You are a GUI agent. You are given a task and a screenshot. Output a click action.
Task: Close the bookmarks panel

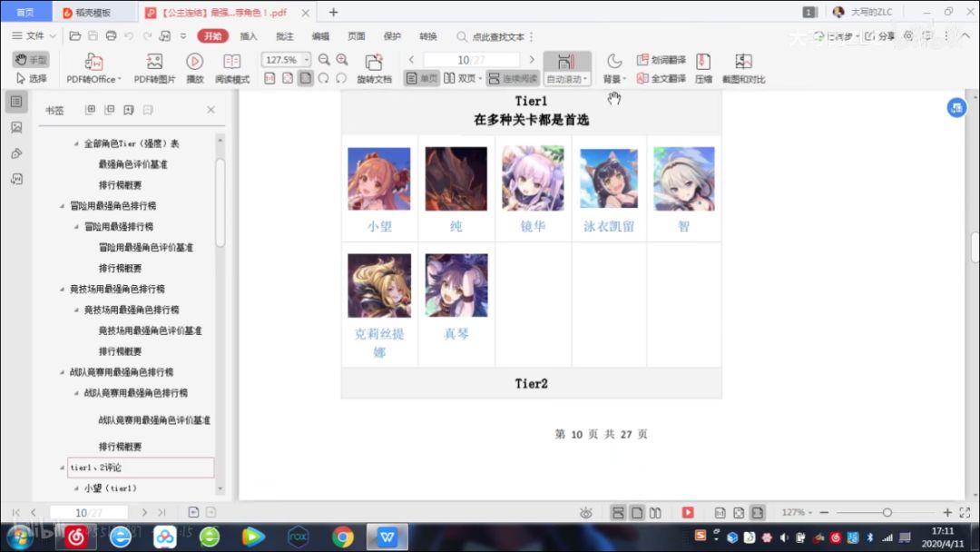click(211, 109)
